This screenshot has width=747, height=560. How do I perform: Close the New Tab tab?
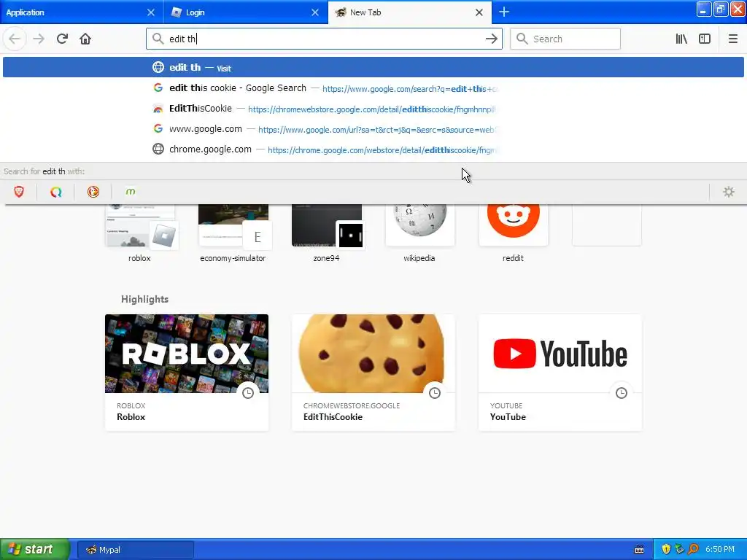pos(479,12)
